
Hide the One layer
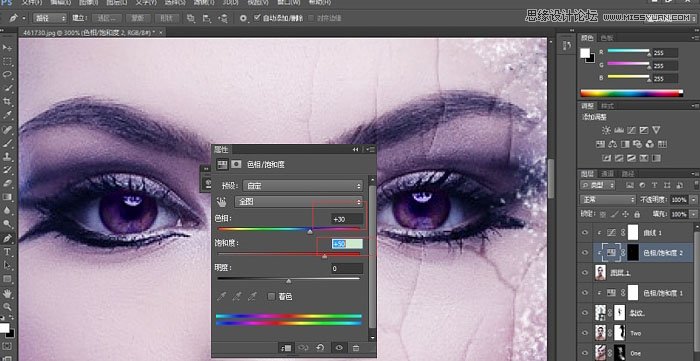(x=585, y=353)
